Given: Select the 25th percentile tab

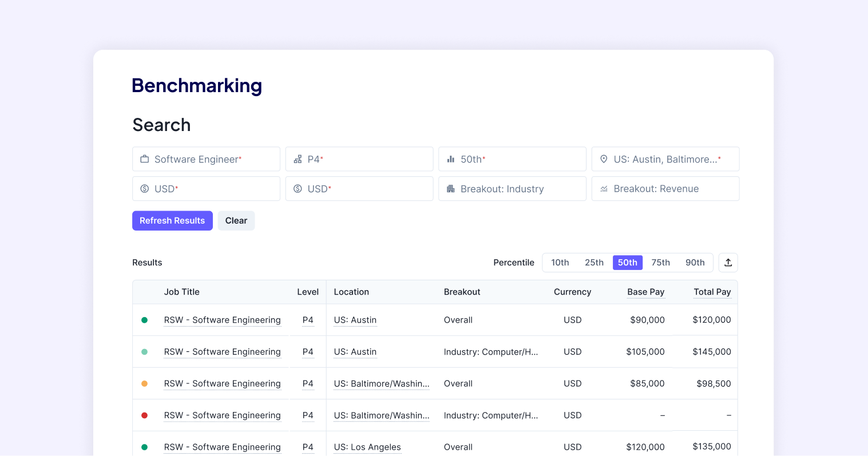Looking at the screenshot, I should coord(594,263).
